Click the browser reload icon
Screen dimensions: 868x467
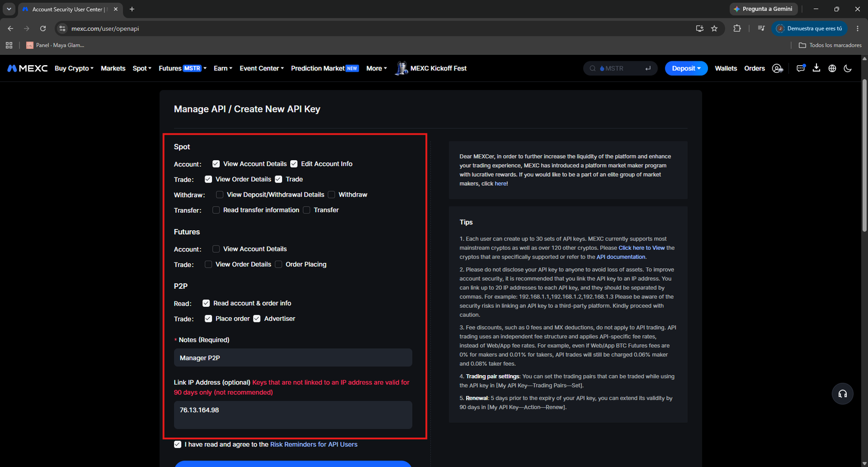(43, 28)
